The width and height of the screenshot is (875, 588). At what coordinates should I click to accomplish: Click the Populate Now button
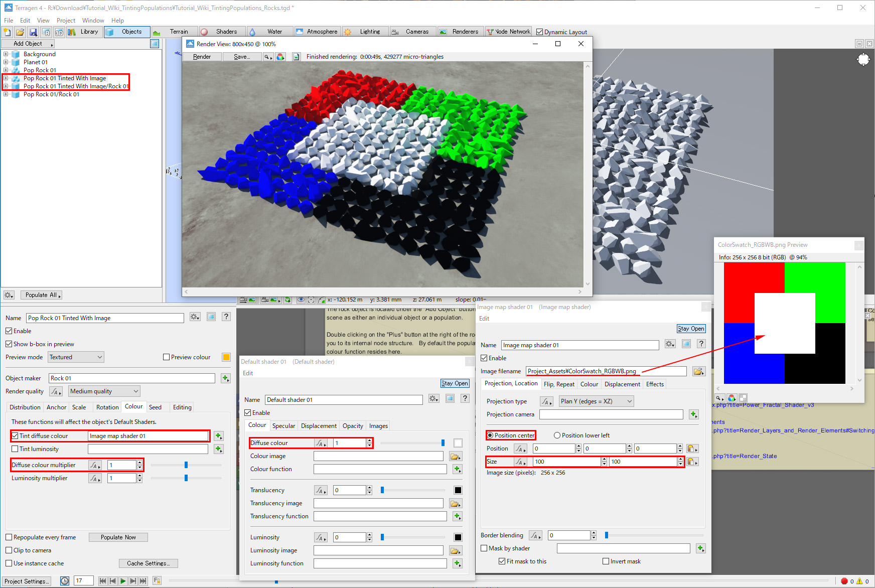point(118,537)
